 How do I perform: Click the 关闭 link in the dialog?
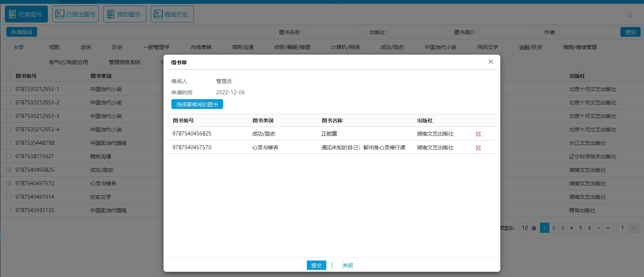click(347, 265)
